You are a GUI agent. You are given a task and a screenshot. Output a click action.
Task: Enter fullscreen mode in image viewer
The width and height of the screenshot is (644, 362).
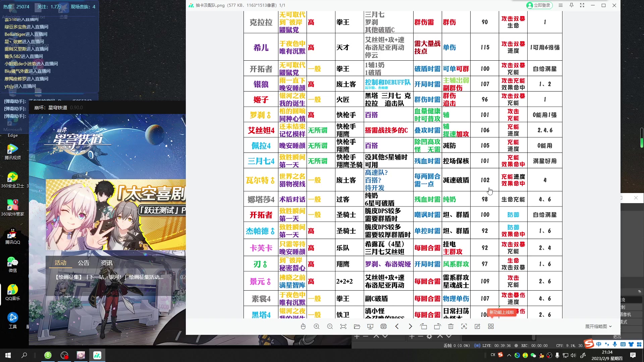[x=582, y=5]
